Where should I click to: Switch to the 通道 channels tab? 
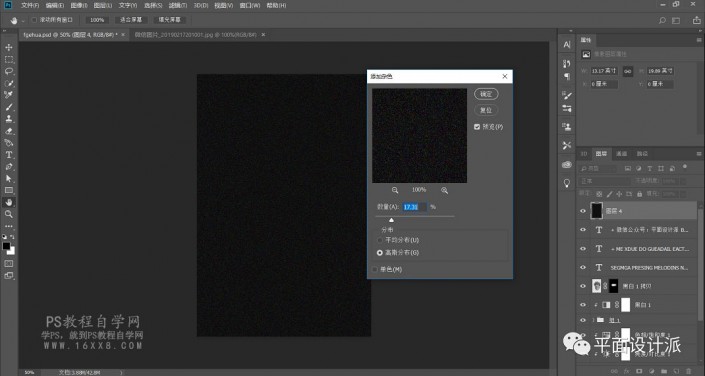pyautogui.click(x=621, y=154)
